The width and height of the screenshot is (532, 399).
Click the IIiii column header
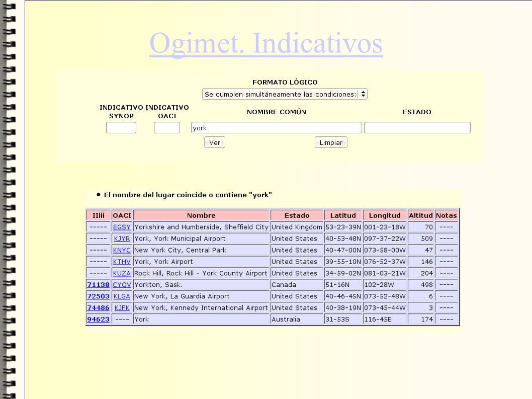99,215
